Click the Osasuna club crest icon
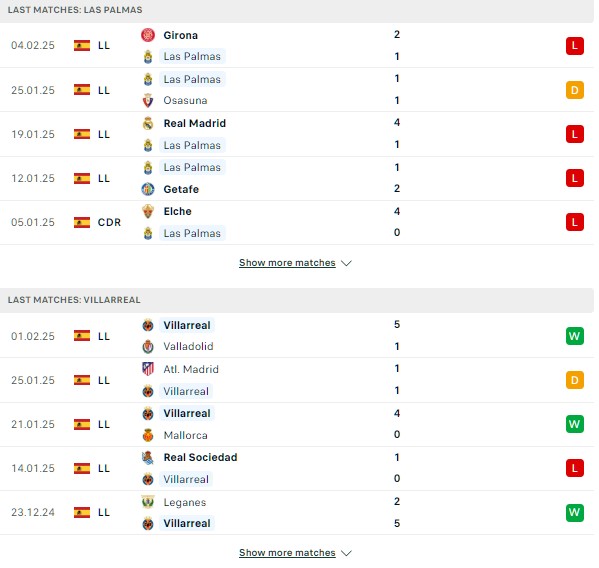 point(148,100)
